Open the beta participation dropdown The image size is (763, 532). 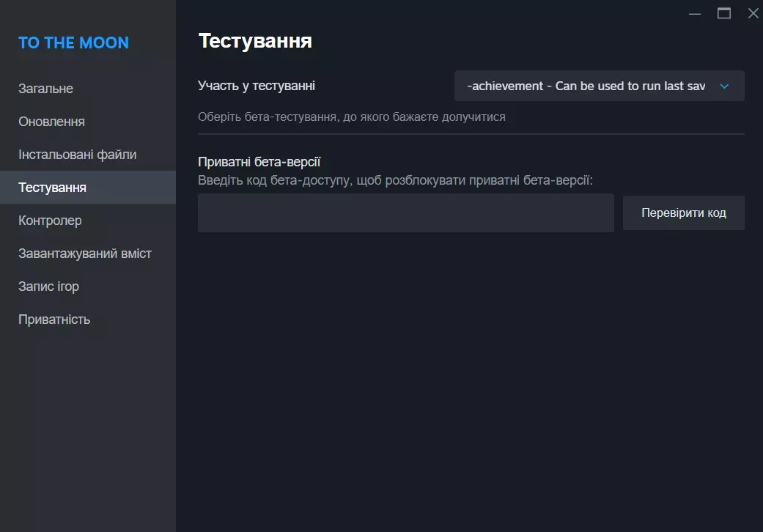[586, 86]
